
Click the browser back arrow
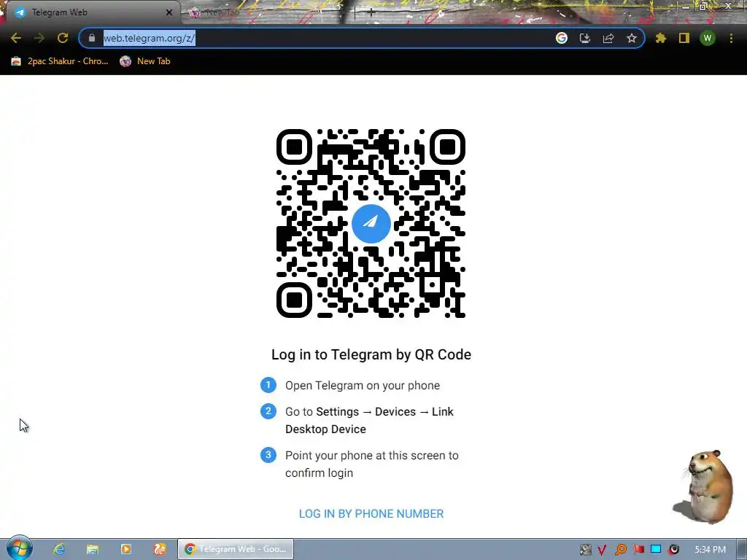click(16, 38)
